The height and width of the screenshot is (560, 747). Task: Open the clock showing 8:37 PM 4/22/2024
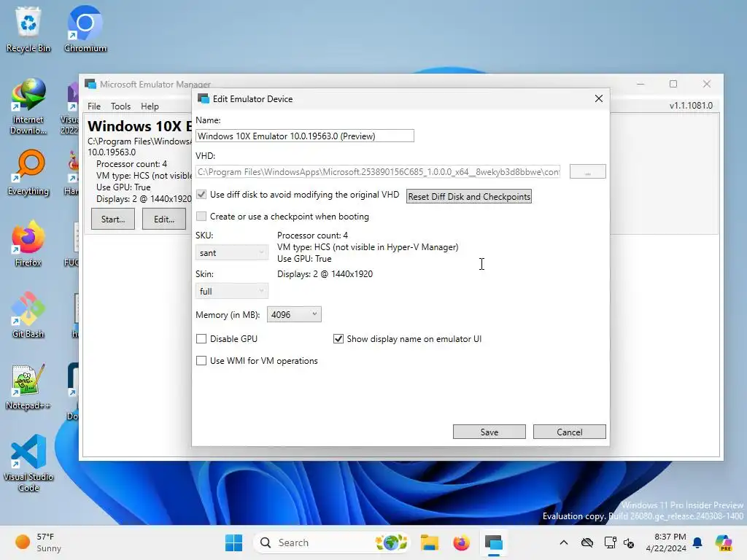coord(666,542)
